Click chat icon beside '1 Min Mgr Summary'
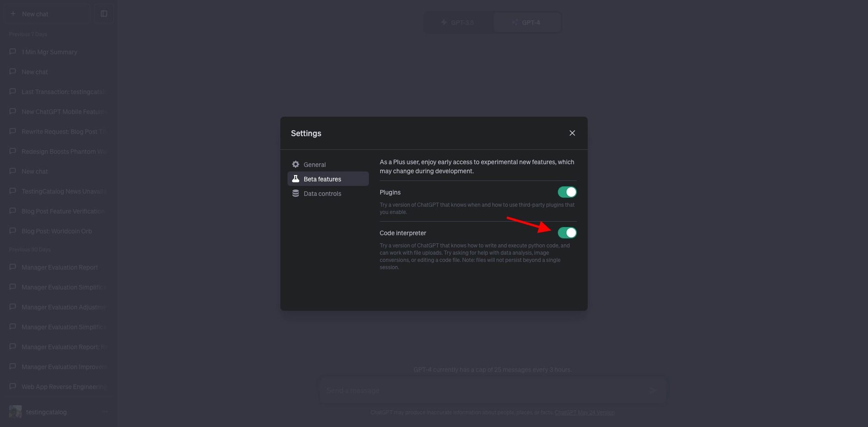This screenshot has width=868, height=427. [x=13, y=52]
